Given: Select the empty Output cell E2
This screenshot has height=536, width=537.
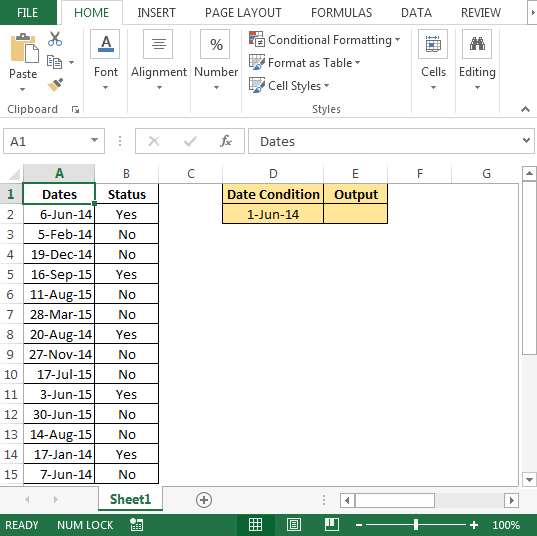Looking at the screenshot, I should pyautogui.click(x=355, y=214).
